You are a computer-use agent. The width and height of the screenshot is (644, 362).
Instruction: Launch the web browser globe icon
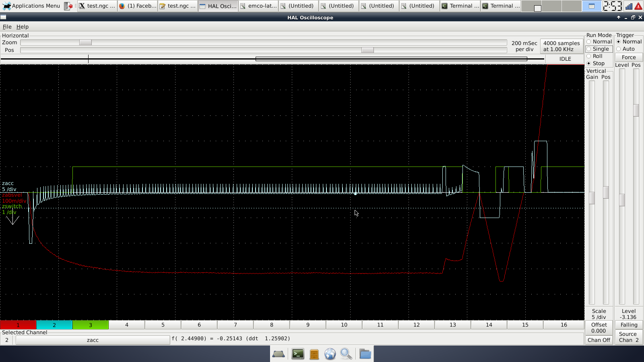tap(330, 354)
